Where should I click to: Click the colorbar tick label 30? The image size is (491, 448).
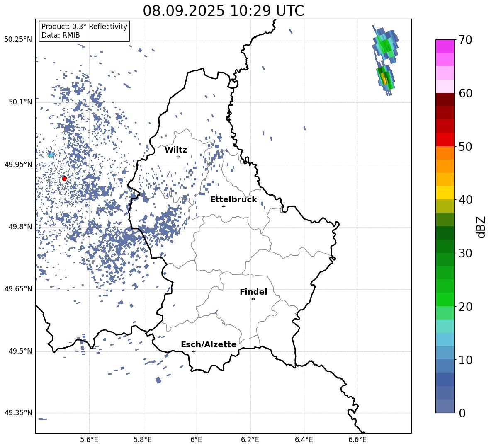tap(465, 253)
